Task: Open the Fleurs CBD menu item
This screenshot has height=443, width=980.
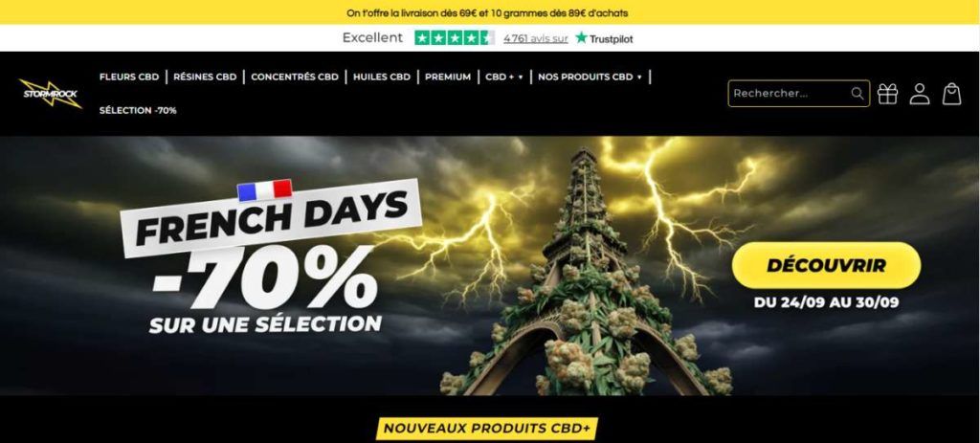Action: coord(129,77)
